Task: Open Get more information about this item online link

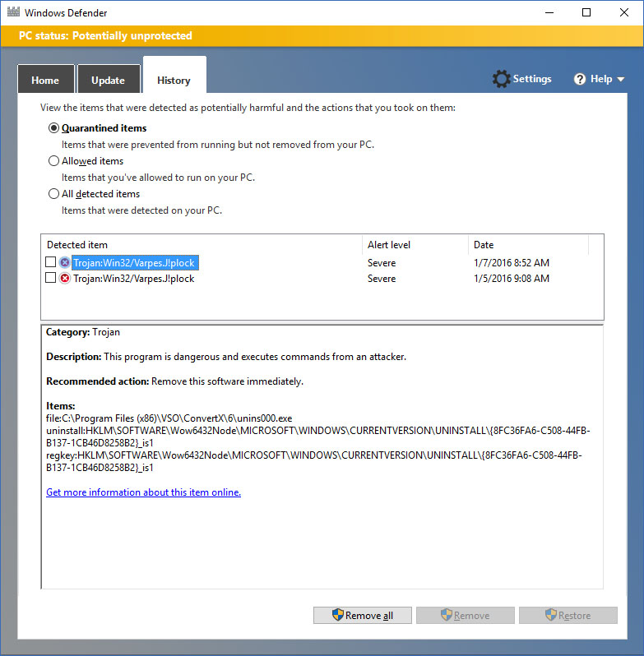Action: pos(144,492)
